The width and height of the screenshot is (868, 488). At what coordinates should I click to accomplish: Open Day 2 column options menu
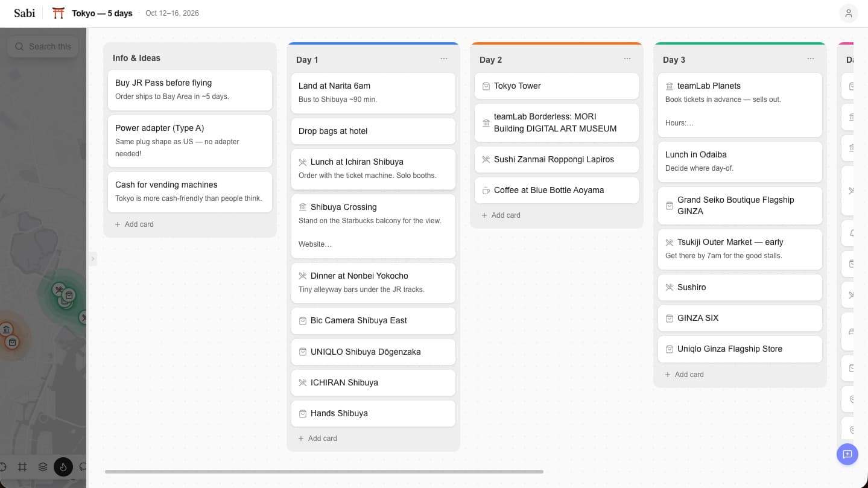point(627,59)
